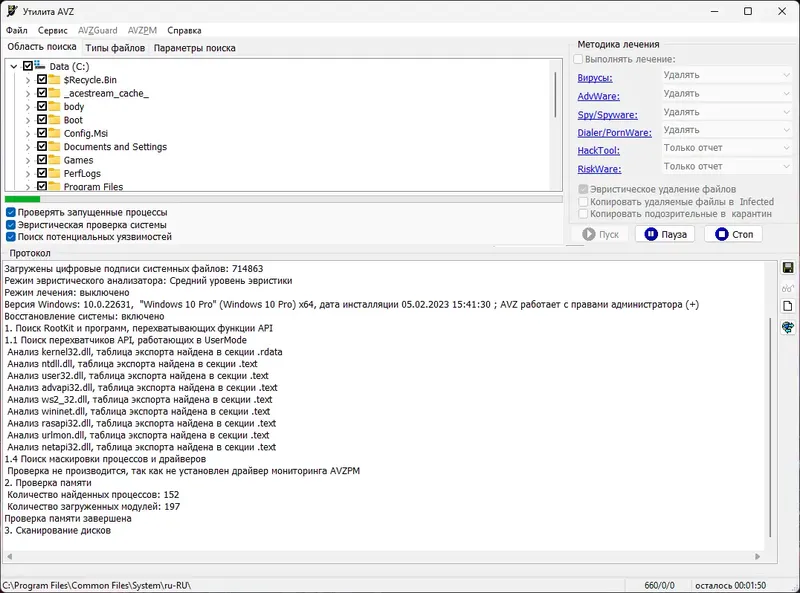Open the glasses viewer icon beside the protocol

coord(788,288)
